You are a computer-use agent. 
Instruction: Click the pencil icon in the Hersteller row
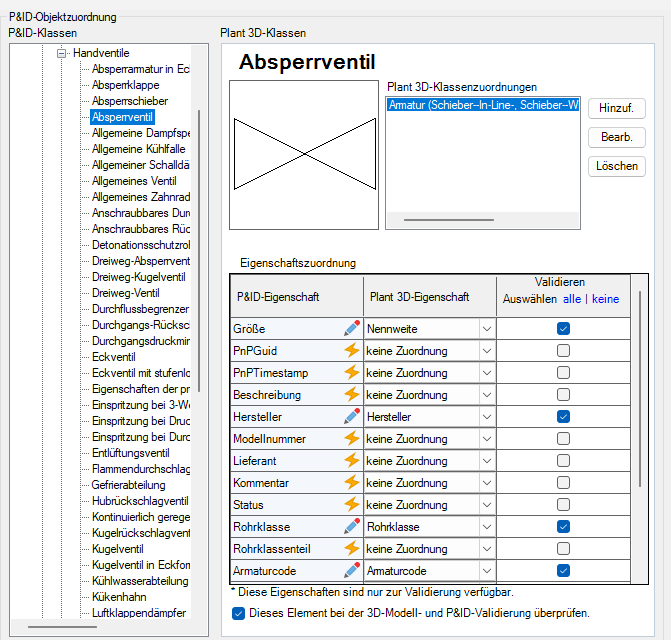click(352, 417)
